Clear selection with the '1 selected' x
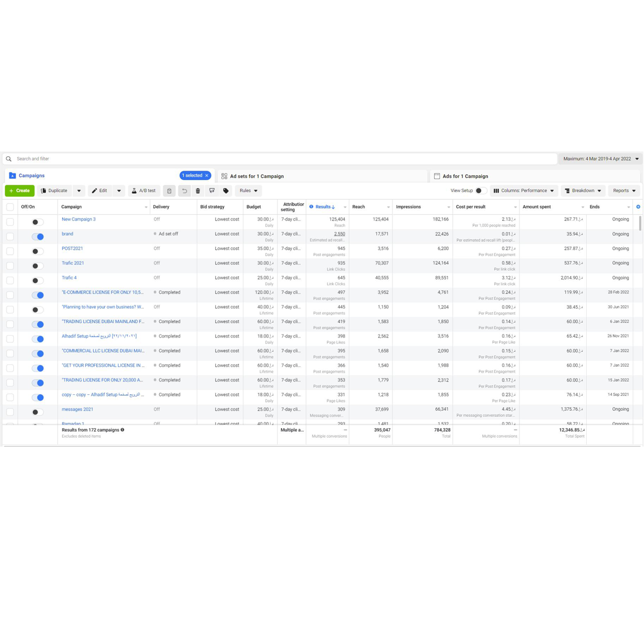644x644 pixels. [207, 175]
